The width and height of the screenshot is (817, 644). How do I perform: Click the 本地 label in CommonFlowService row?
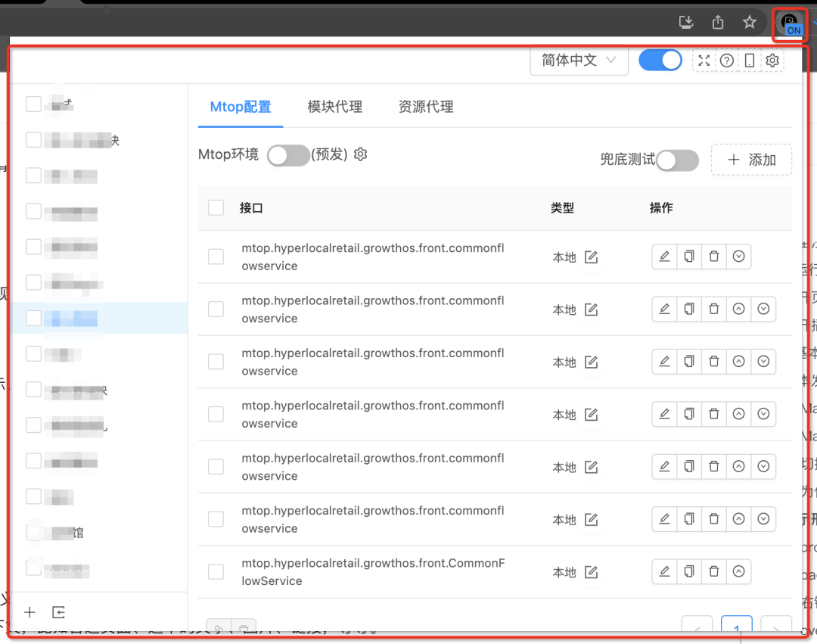[x=564, y=572]
